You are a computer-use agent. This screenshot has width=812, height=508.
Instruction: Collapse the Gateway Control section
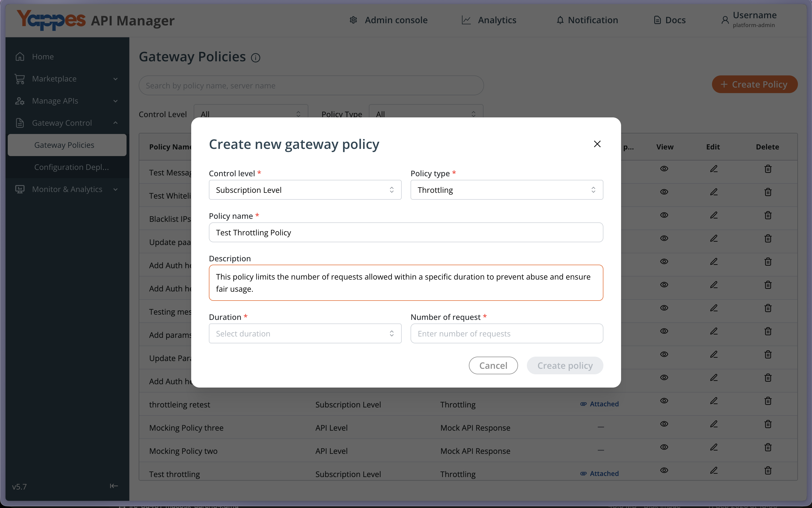[x=67, y=123]
